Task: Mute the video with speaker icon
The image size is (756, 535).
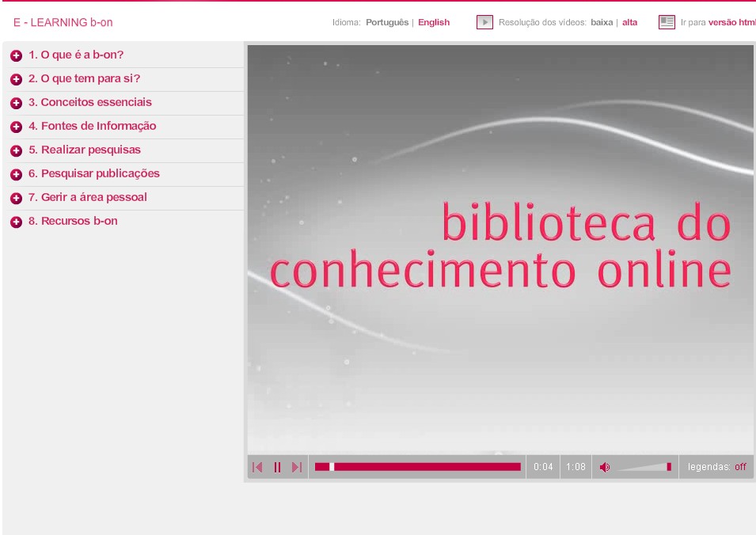Action: [x=605, y=467]
